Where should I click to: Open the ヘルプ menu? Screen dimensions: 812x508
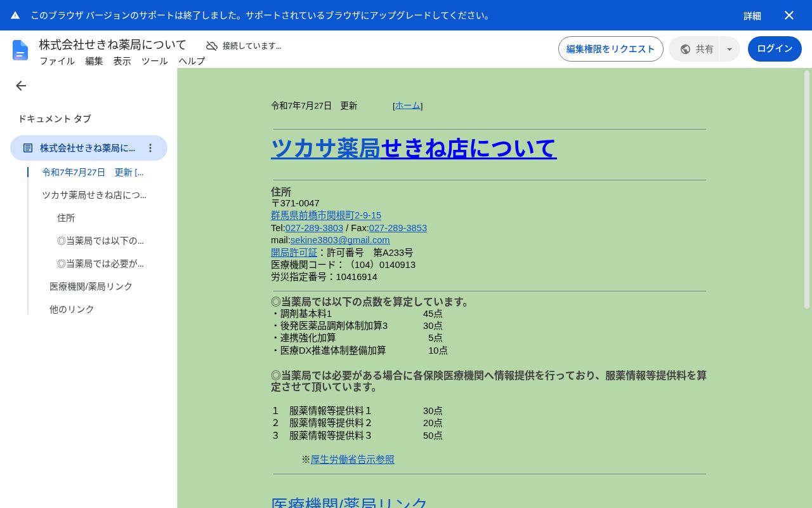pos(192,61)
